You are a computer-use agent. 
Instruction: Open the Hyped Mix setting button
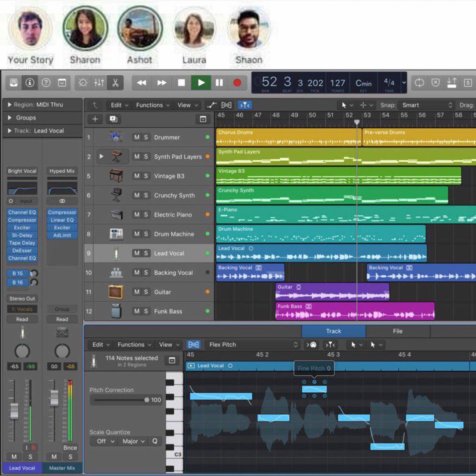[x=62, y=171]
